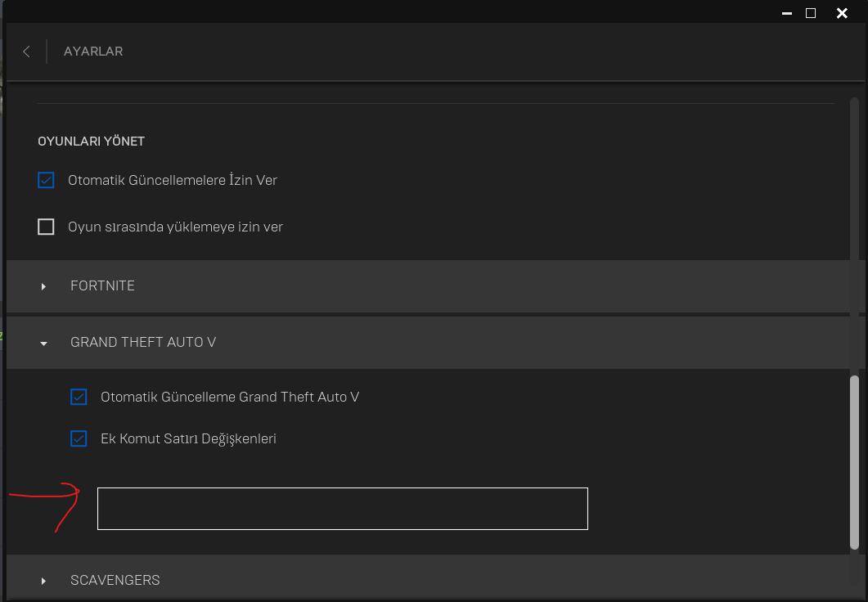Click the AYARLAR header title
This screenshot has height=602, width=868.
93,52
